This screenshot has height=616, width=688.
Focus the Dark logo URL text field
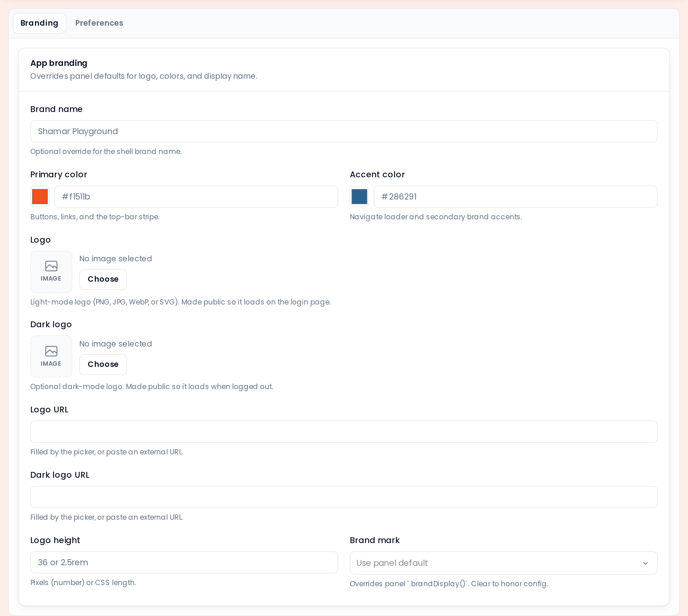click(344, 497)
